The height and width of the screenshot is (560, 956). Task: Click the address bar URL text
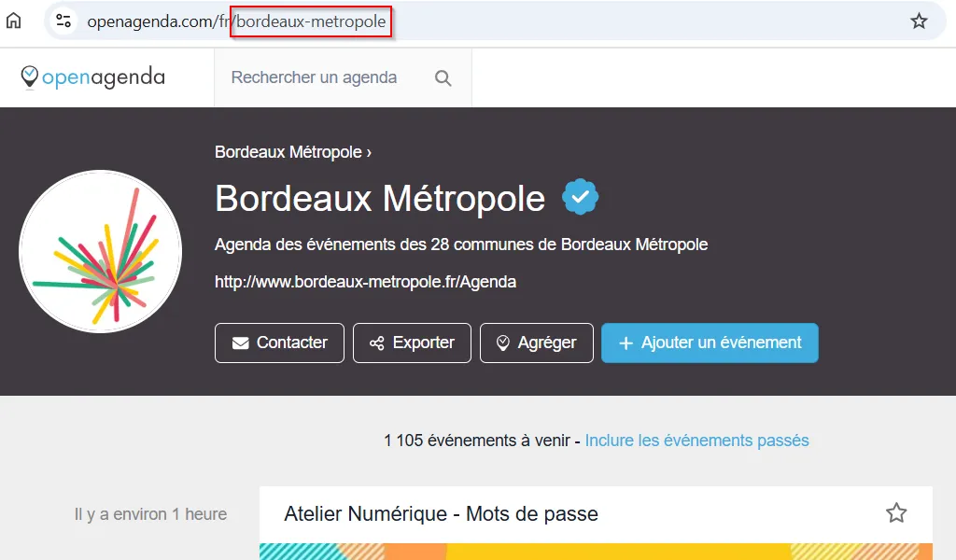tap(236, 21)
